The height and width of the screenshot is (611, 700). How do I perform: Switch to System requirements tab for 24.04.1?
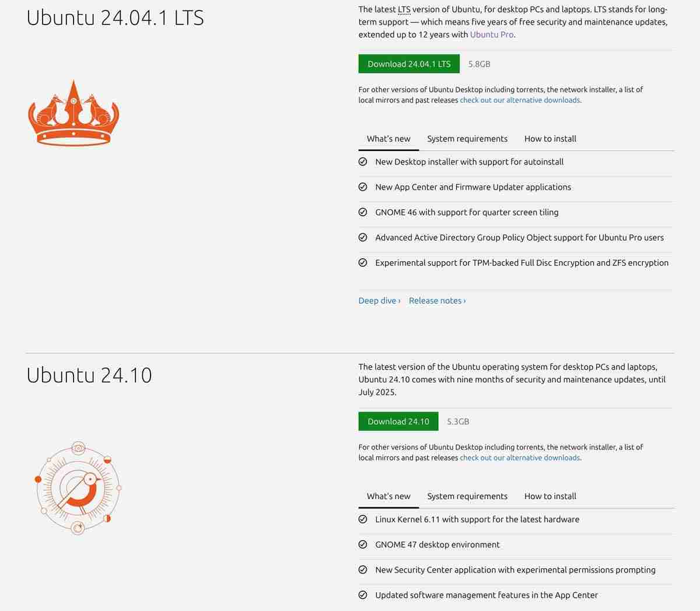coord(467,138)
